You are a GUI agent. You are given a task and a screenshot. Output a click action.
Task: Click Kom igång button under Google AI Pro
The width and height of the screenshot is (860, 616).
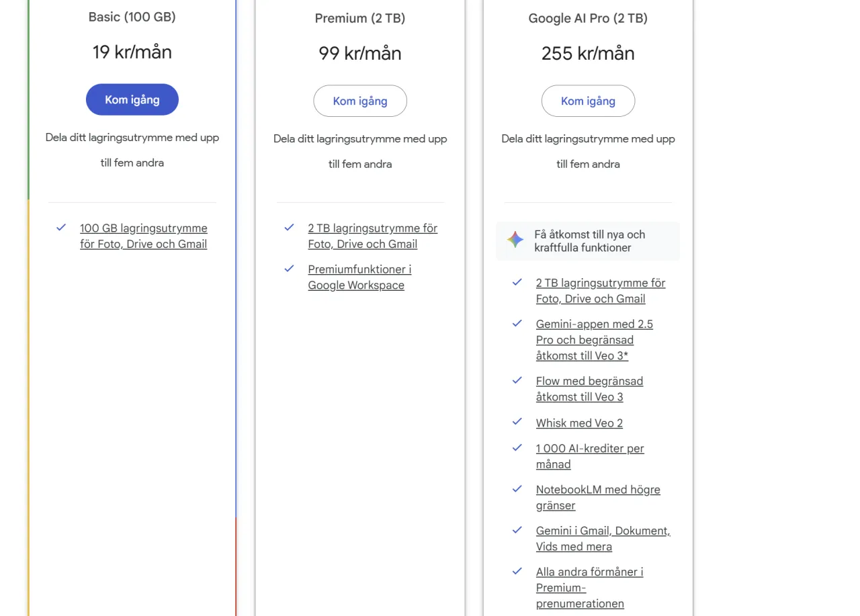pyautogui.click(x=588, y=101)
